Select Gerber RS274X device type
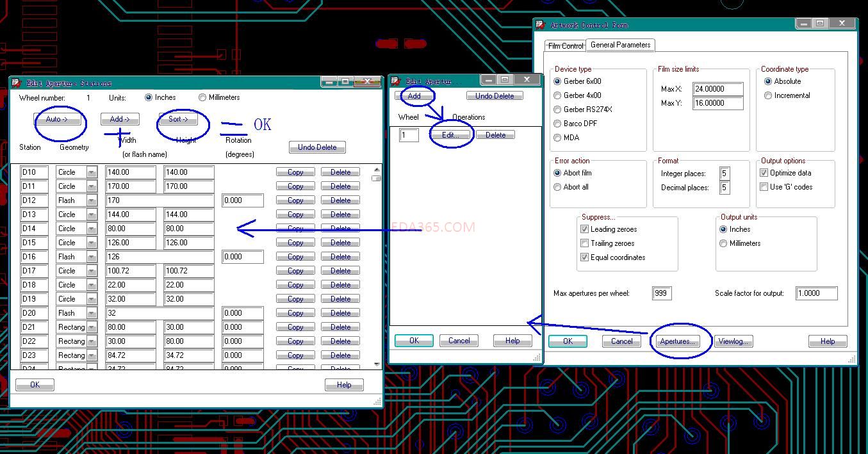This screenshot has height=454, width=868. pos(558,109)
